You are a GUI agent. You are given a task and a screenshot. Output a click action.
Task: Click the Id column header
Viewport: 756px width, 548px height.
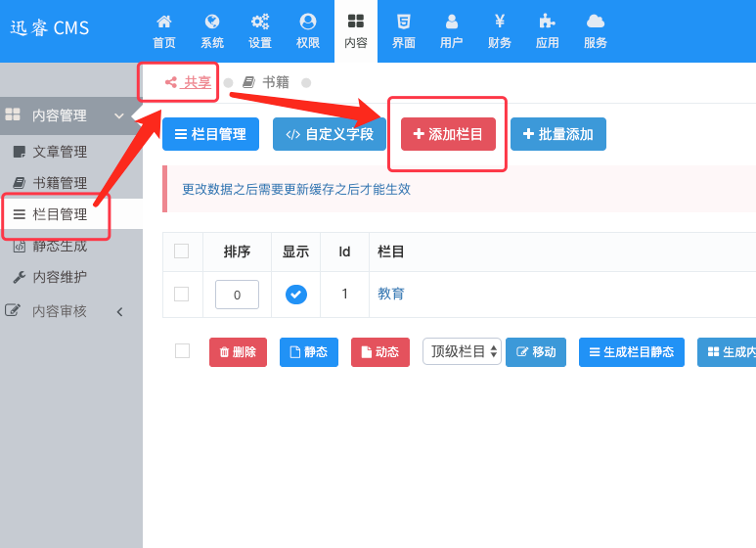coord(344,251)
